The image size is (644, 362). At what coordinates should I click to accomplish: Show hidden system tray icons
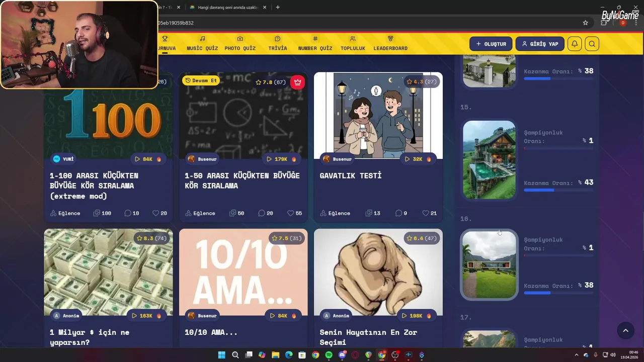[x=576, y=355]
